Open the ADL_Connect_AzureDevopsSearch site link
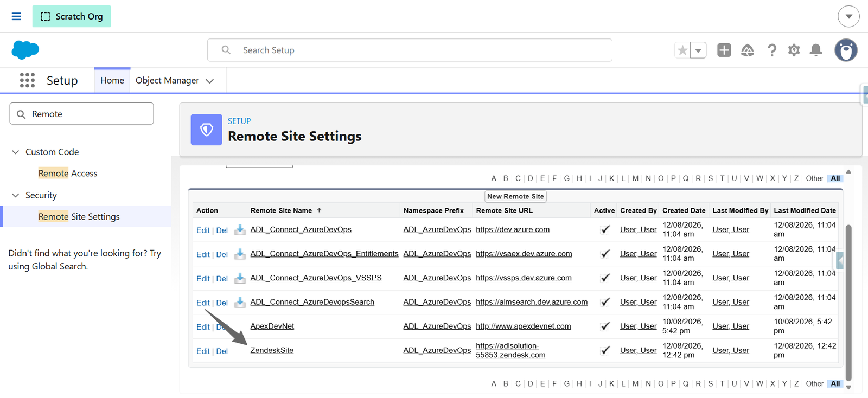The height and width of the screenshot is (398, 868). click(312, 302)
